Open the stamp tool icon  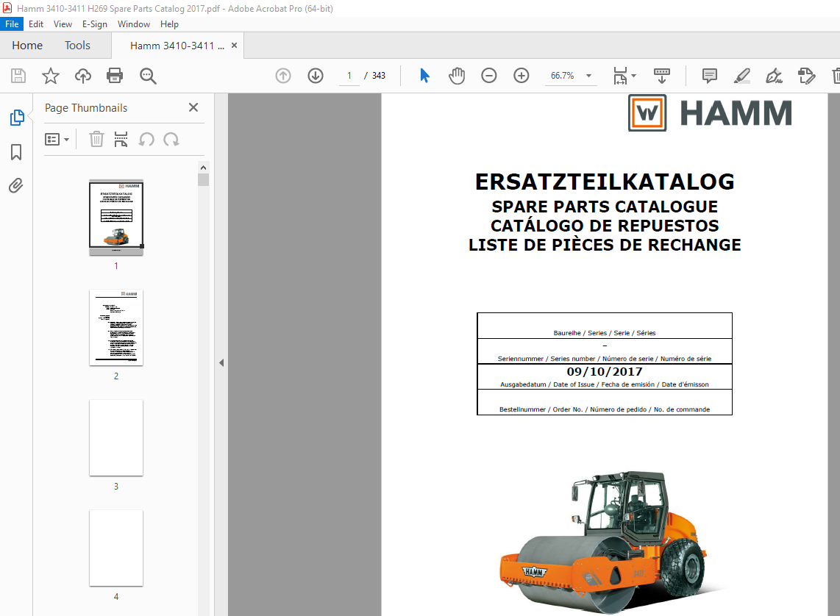[x=806, y=76]
